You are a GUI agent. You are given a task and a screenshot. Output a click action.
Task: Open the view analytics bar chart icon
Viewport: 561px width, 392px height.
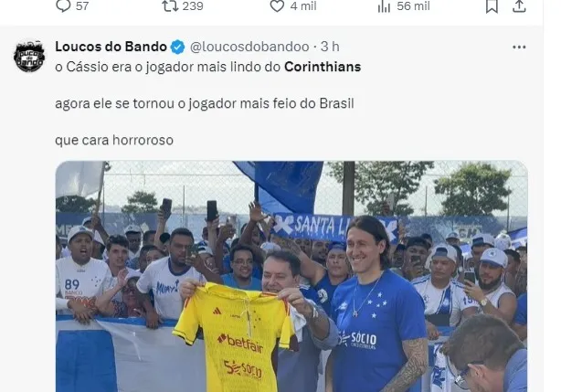click(x=384, y=6)
